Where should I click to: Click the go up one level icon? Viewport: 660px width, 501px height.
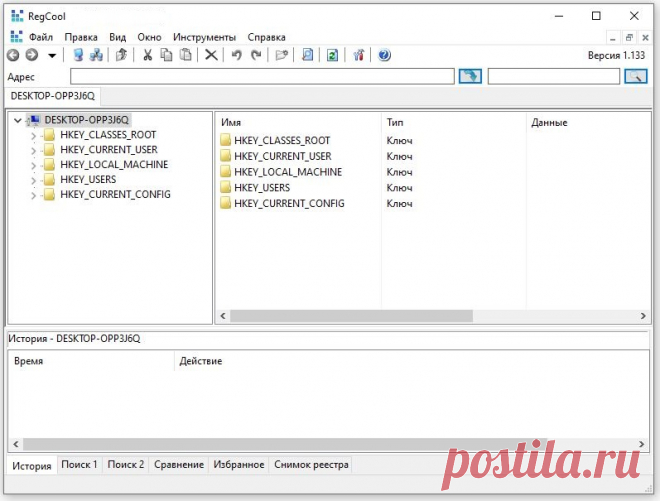click(x=121, y=55)
